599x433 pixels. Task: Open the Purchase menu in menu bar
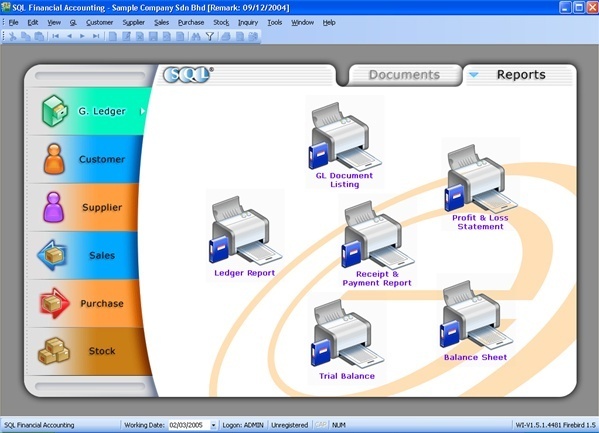[191, 23]
